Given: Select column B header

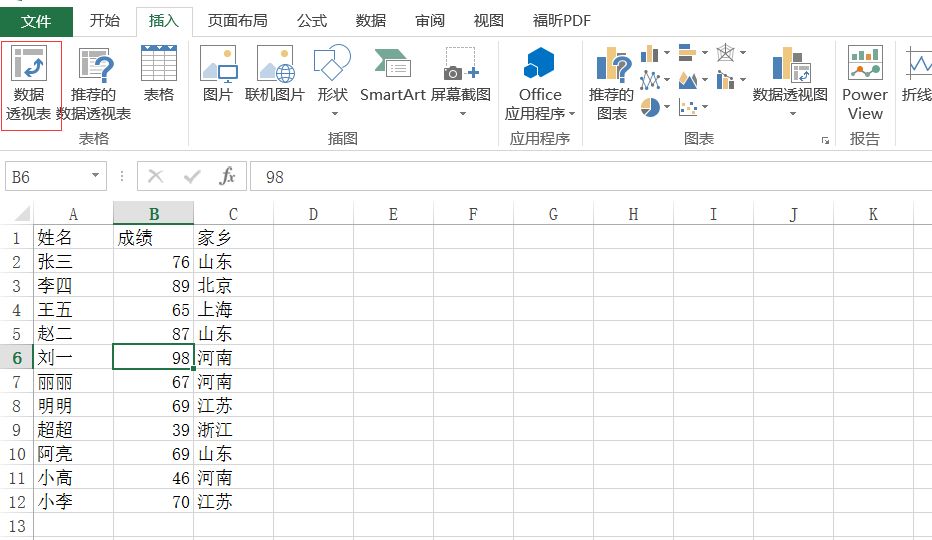Looking at the screenshot, I should point(153,214).
